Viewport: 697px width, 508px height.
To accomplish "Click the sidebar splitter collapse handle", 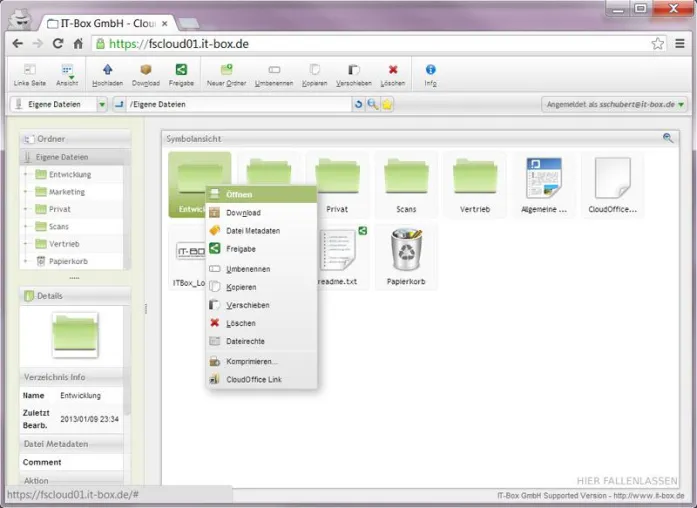I will pyautogui.click(x=146, y=308).
